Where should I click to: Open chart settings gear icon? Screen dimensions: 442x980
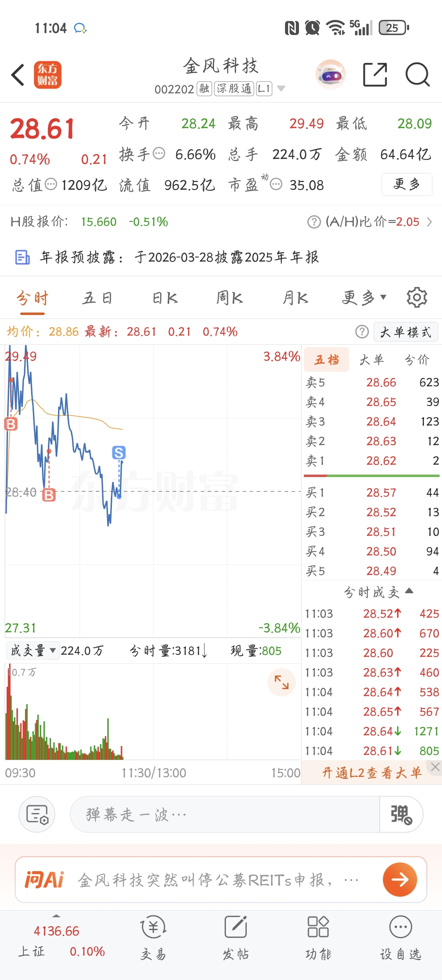(x=416, y=297)
